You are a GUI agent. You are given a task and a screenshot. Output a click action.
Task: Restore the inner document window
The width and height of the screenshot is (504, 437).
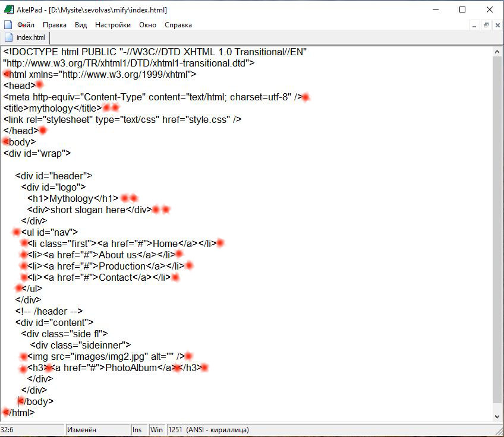tap(486, 25)
